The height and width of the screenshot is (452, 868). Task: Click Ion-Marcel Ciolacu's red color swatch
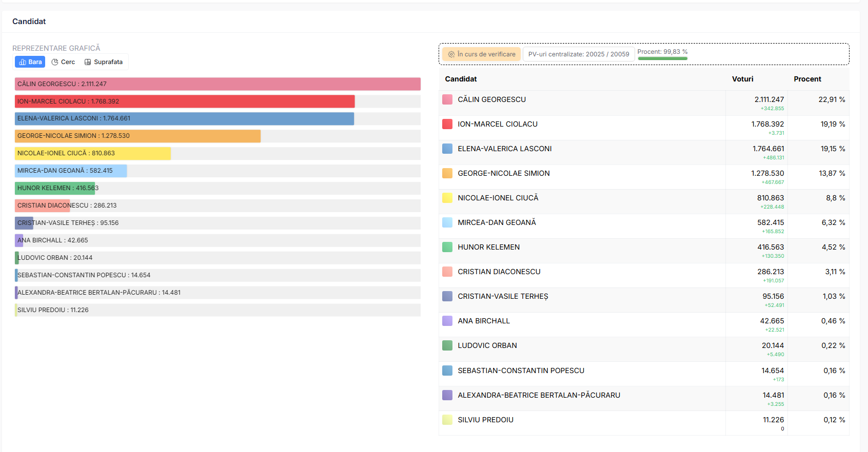[x=447, y=124]
